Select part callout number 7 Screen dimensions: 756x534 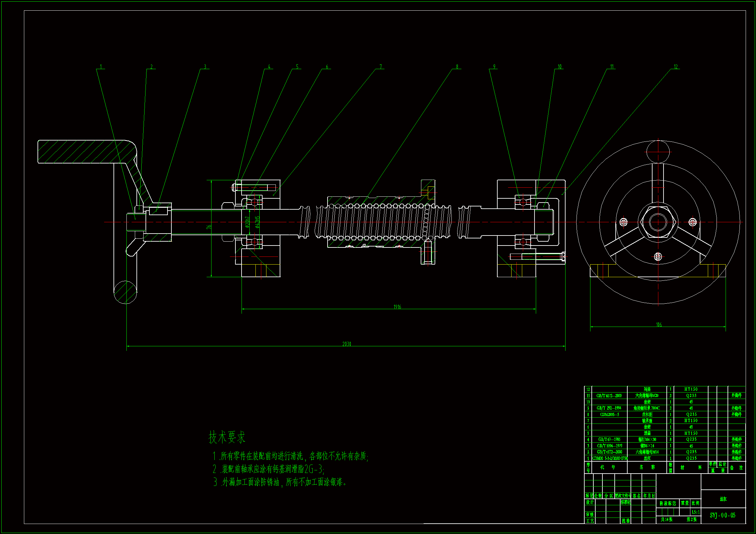click(x=381, y=67)
